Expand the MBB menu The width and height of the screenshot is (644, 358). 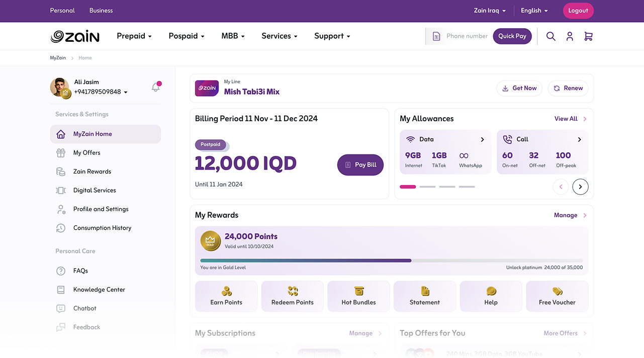click(x=233, y=36)
